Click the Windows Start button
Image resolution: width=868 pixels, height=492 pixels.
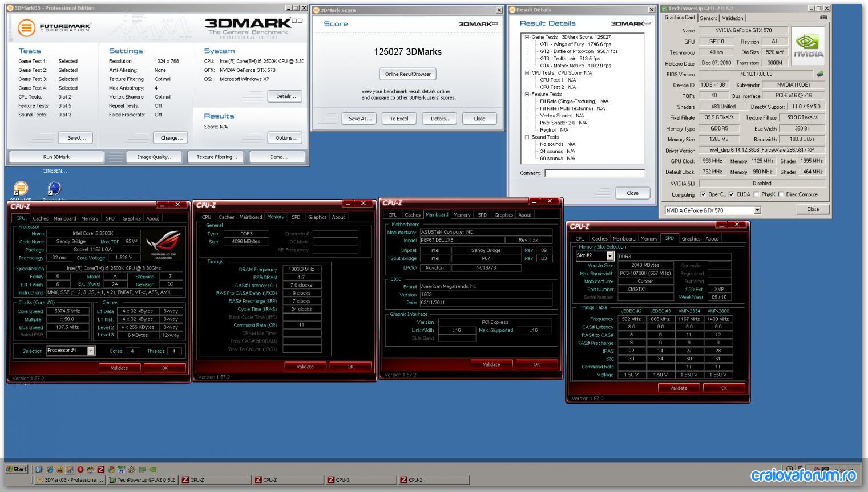coord(17,469)
